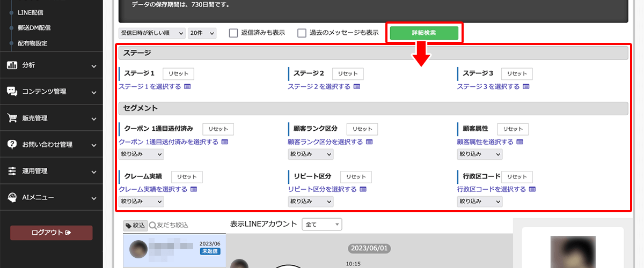Screen dimensions: 644x268
Task: Click the list icon beside 顧客ランク区分を選択する
Action: (x=369, y=142)
